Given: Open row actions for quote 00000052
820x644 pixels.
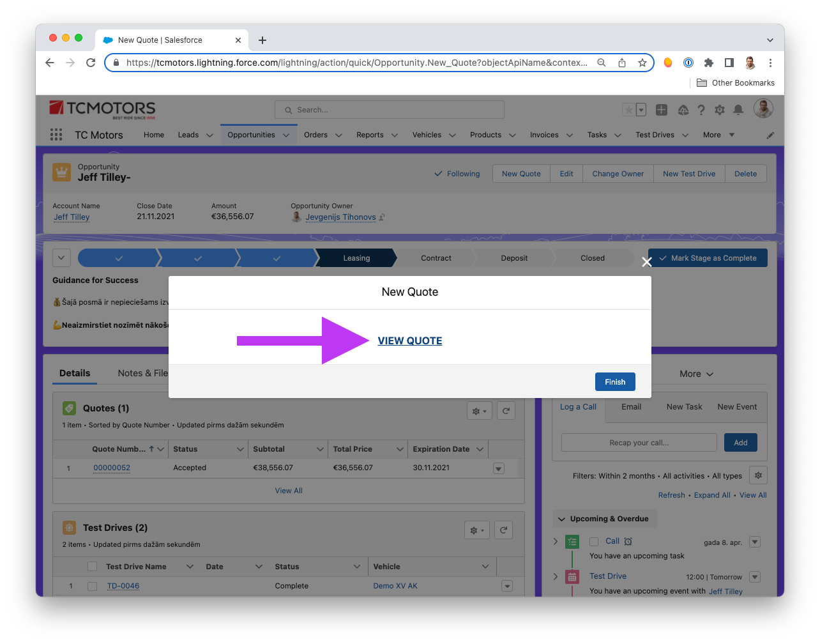Looking at the screenshot, I should (499, 468).
